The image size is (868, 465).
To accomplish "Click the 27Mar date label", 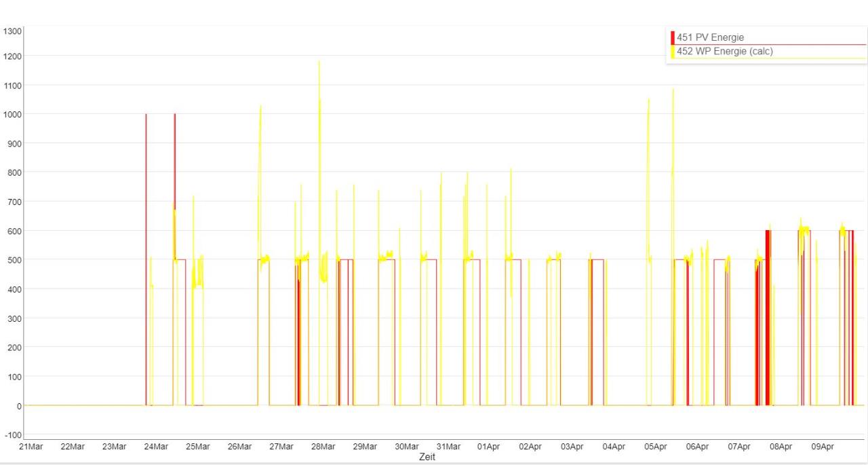I will 281,447.
